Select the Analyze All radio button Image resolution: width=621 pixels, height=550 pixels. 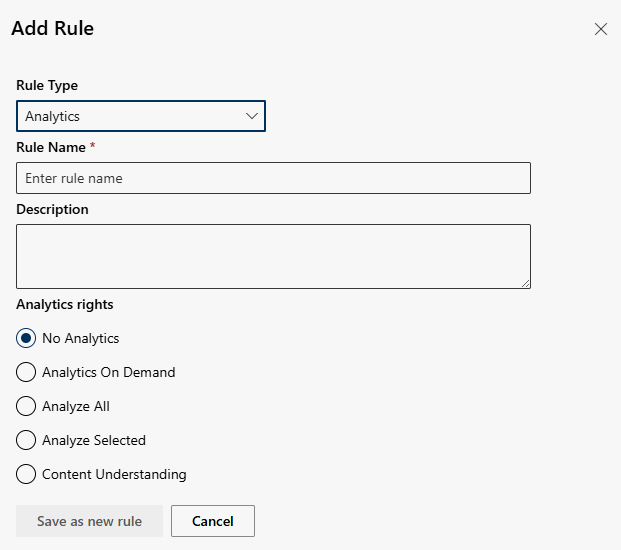click(x=26, y=406)
